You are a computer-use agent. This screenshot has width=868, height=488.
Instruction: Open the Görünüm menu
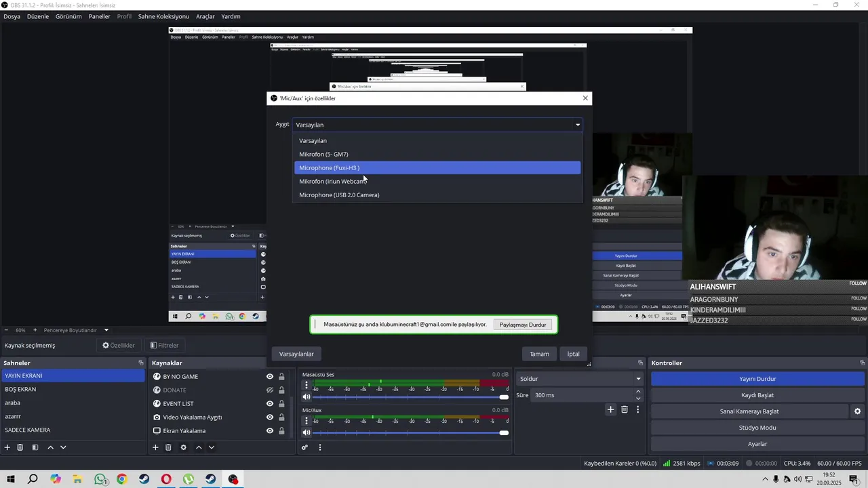click(68, 16)
